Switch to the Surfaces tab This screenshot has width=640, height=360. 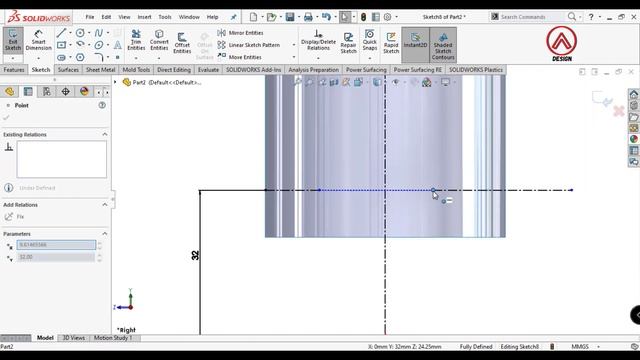[68, 70]
